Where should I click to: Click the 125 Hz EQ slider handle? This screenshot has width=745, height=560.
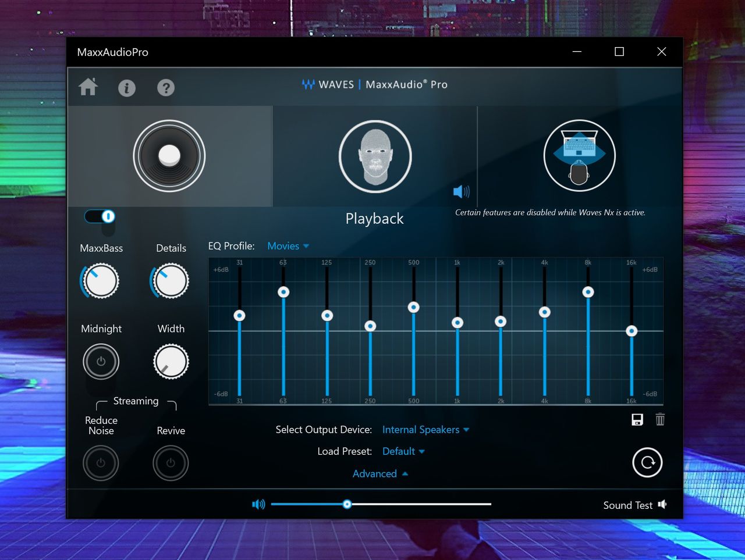click(327, 316)
